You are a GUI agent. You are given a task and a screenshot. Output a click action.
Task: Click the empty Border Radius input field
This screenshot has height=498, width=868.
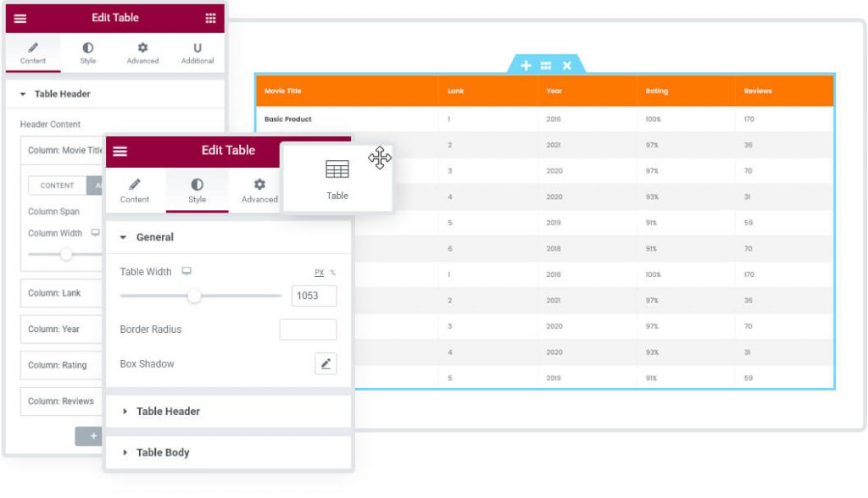308,329
